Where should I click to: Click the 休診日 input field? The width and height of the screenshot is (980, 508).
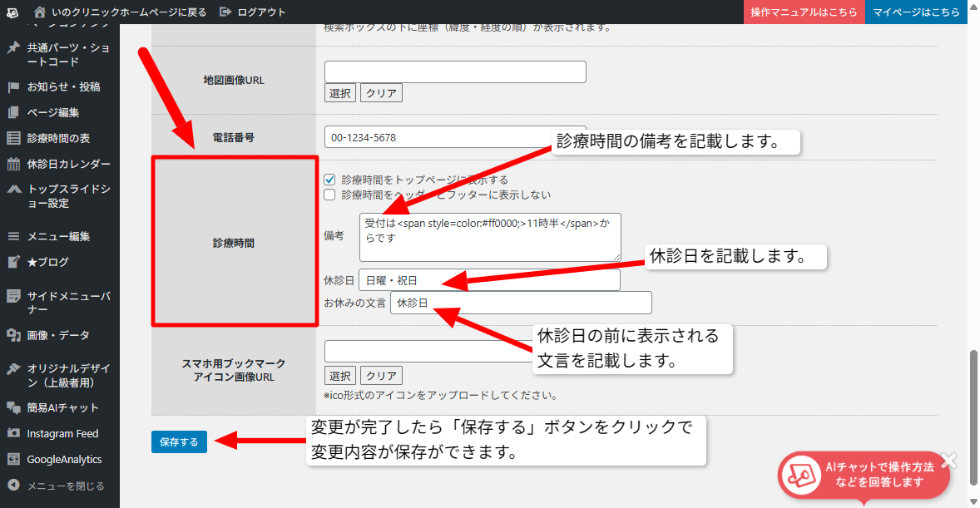(x=489, y=281)
